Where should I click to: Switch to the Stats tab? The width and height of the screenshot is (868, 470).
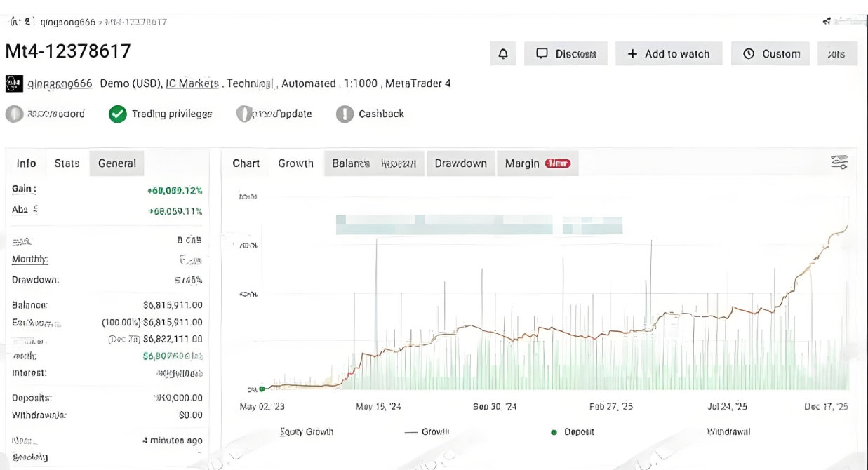pos(67,163)
